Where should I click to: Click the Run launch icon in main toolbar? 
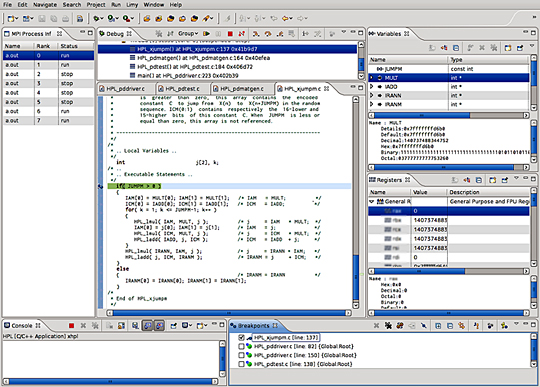pos(112,18)
